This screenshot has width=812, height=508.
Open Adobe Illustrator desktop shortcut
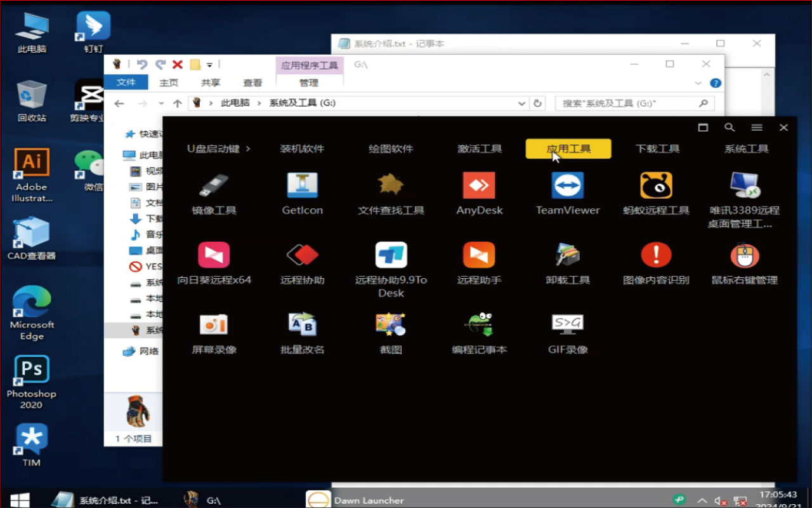32,175
